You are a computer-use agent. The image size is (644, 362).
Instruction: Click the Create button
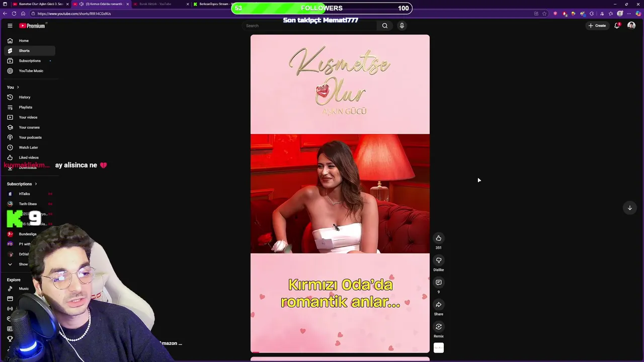[597, 26]
